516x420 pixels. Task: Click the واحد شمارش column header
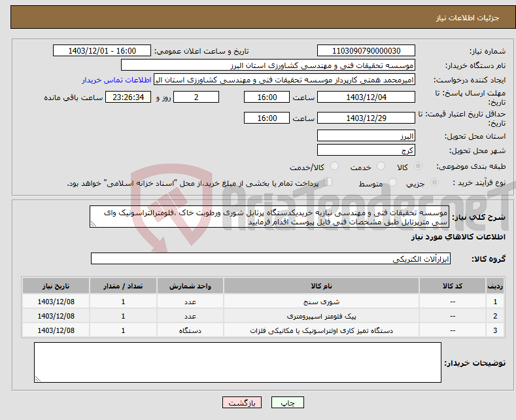[190, 286]
